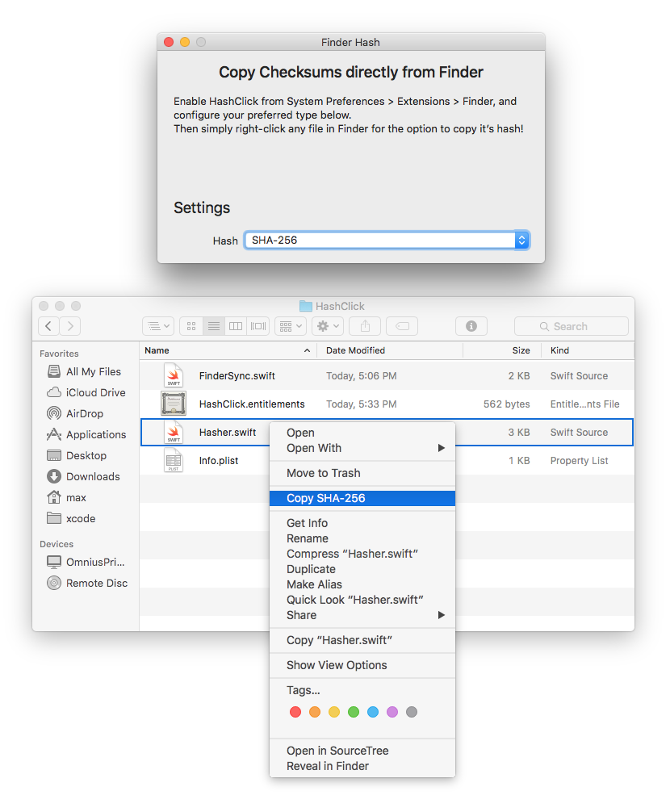The height and width of the screenshot is (812, 670).
Task: Choose Reveal in Finder
Action: pos(362,766)
